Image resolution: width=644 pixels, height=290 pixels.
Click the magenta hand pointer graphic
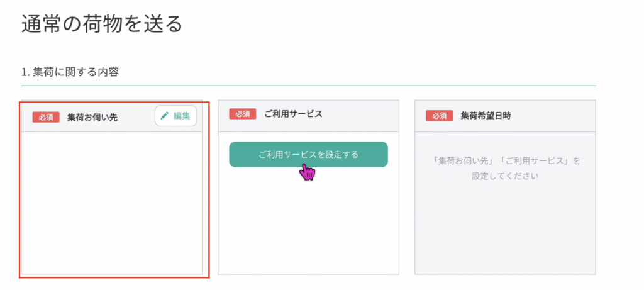click(x=307, y=172)
